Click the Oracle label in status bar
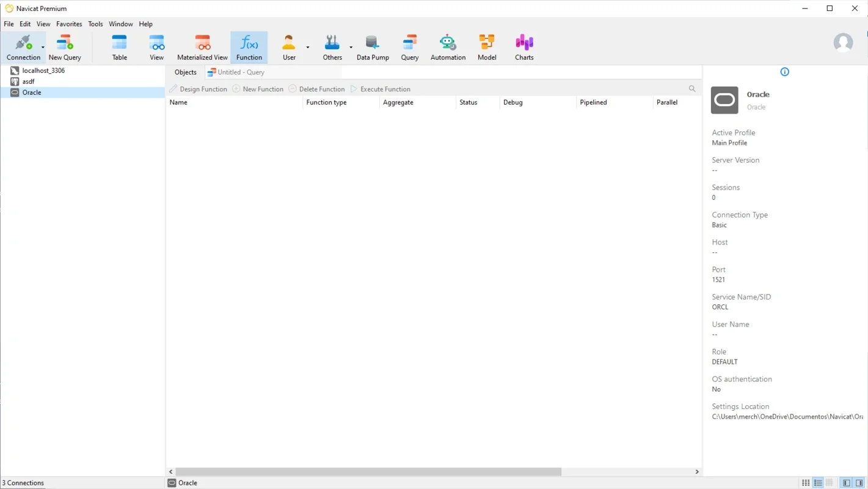The image size is (868, 489). 188,483
